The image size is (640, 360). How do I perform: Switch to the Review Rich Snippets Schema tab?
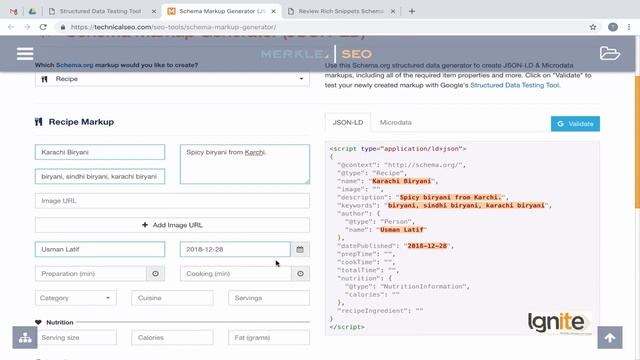341,11
